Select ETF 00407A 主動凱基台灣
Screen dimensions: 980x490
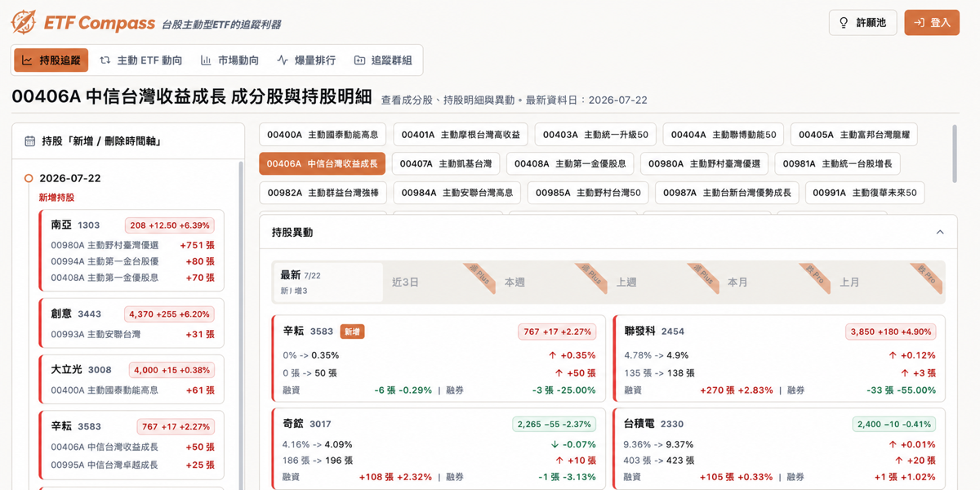coord(446,163)
